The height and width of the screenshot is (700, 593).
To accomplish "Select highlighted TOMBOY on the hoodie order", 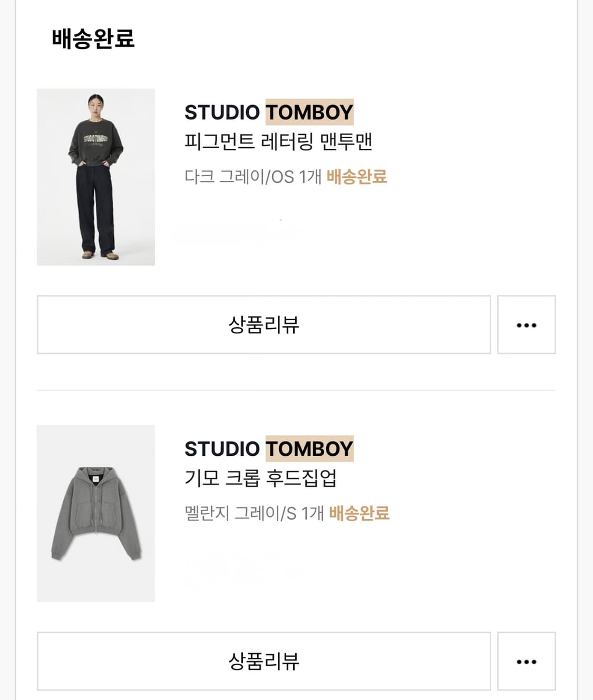I will click(x=309, y=449).
